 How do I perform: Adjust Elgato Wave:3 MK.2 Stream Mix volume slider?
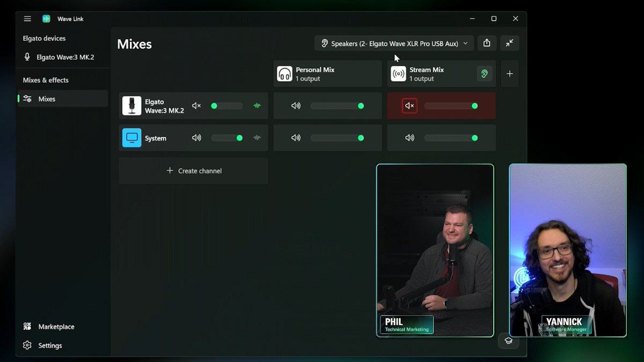(x=451, y=106)
